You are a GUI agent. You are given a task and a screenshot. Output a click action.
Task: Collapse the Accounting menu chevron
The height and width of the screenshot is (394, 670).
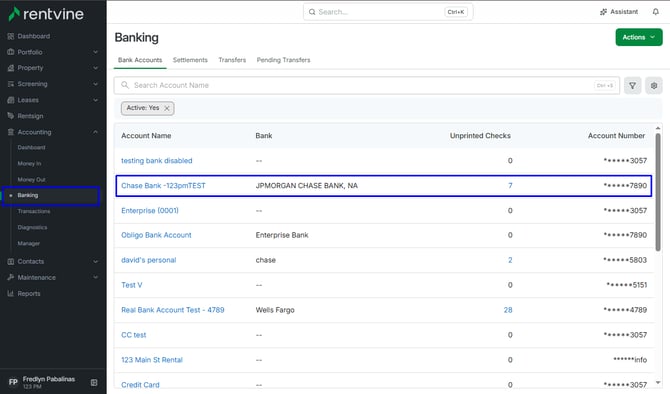pyautogui.click(x=95, y=132)
